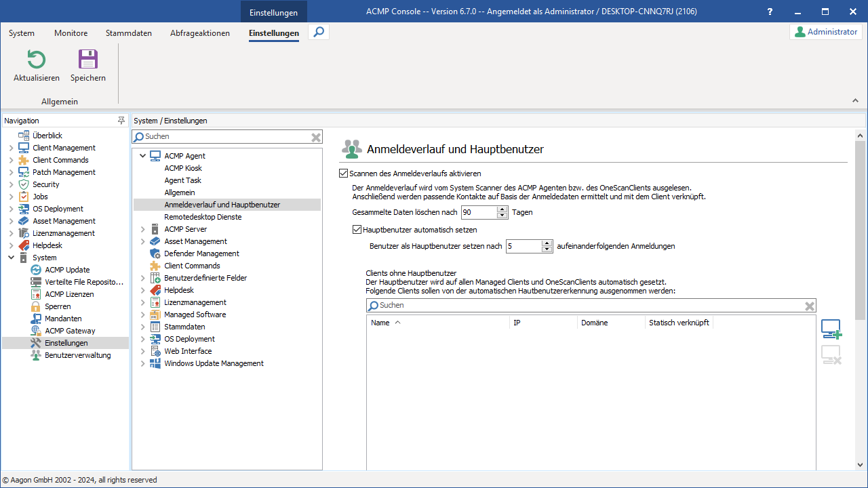Click the Name column header to sort
868x488 pixels.
pos(380,323)
